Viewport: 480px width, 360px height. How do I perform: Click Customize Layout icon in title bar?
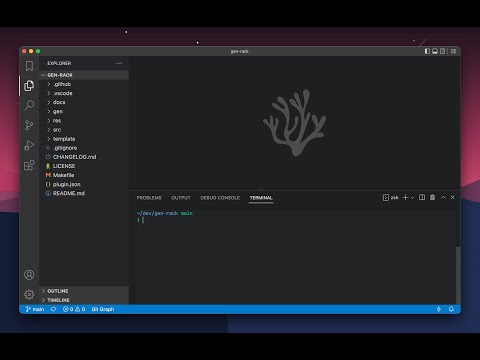tap(453, 51)
